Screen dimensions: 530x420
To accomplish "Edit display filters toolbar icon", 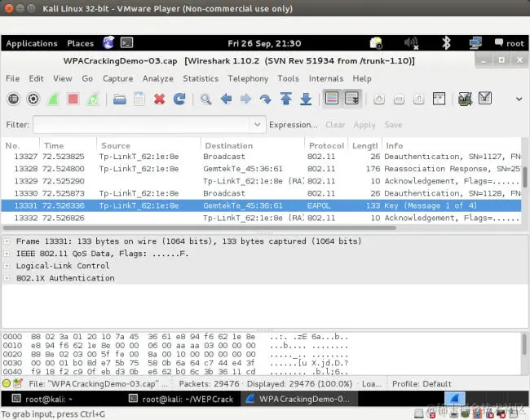I will (485, 99).
